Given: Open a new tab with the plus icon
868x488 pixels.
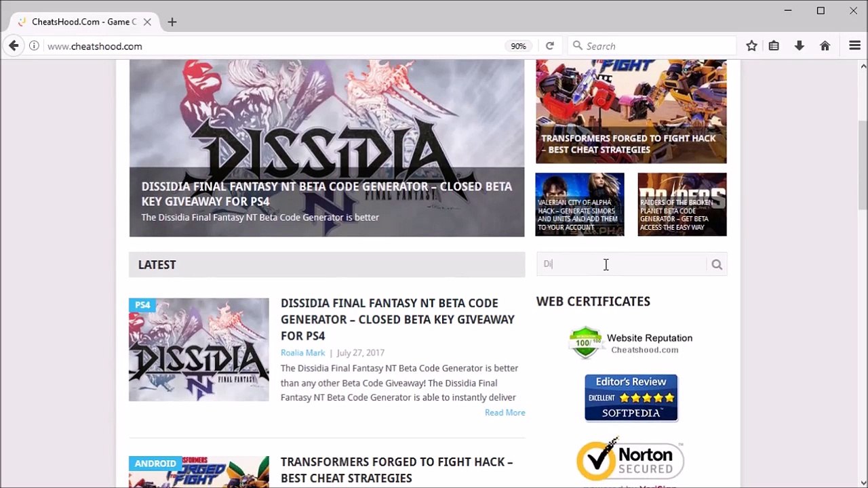Looking at the screenshot, I should 172,22.
